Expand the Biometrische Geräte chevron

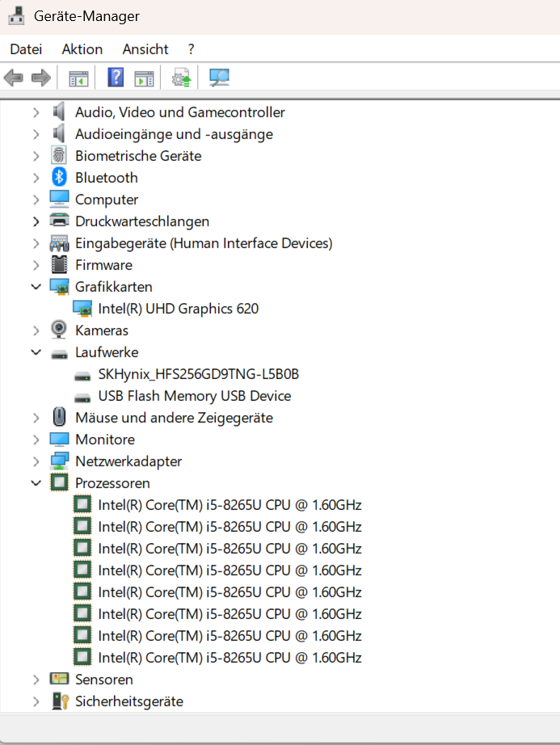click(36, 156)
